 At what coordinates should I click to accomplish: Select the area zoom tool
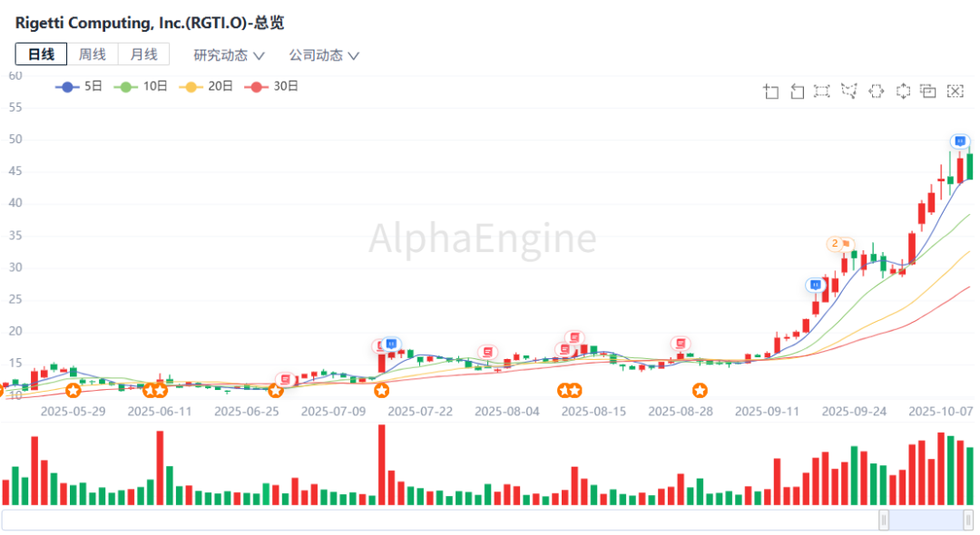[x=771, y=91]
